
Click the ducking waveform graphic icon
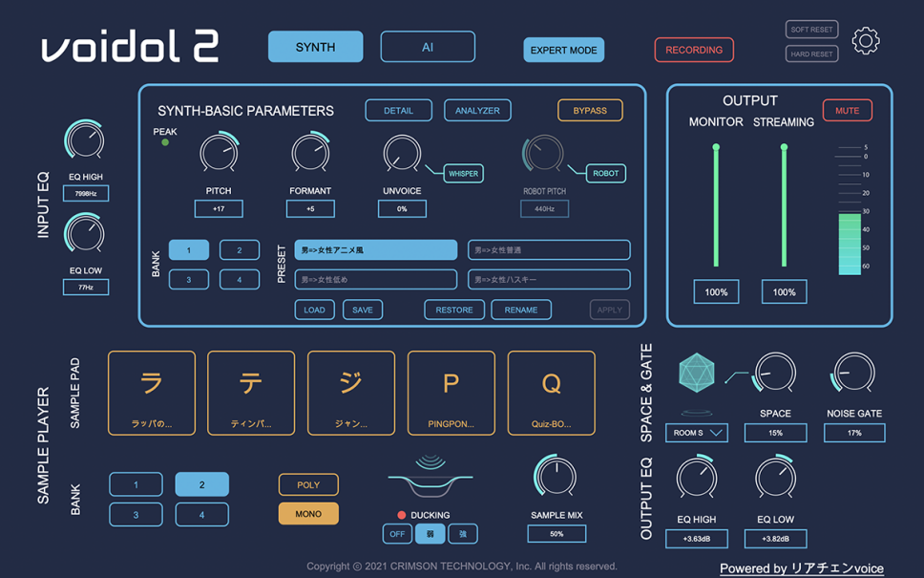point(430,477)
